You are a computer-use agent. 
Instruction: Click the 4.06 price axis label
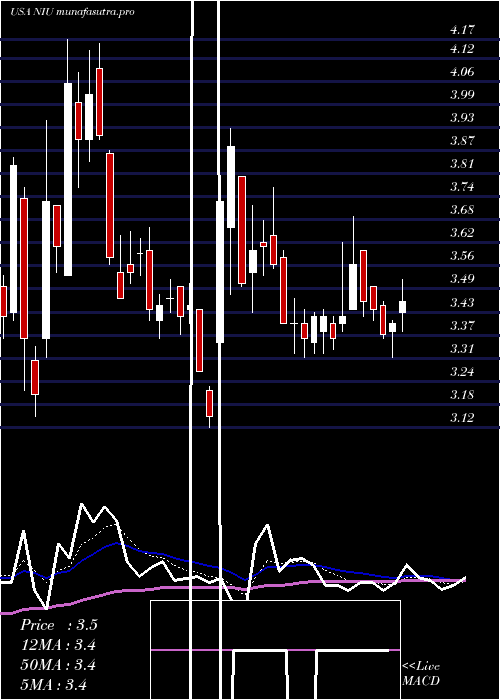[x=462, y=72]
